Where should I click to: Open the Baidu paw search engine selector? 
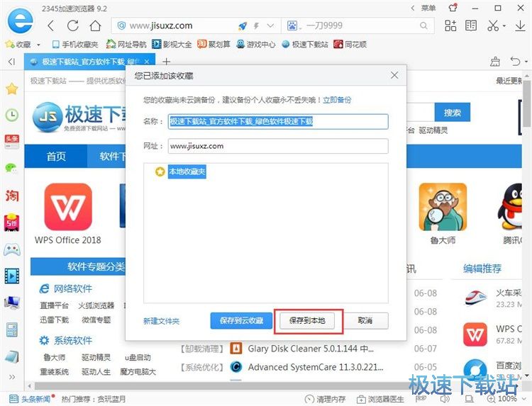point(292,26)
